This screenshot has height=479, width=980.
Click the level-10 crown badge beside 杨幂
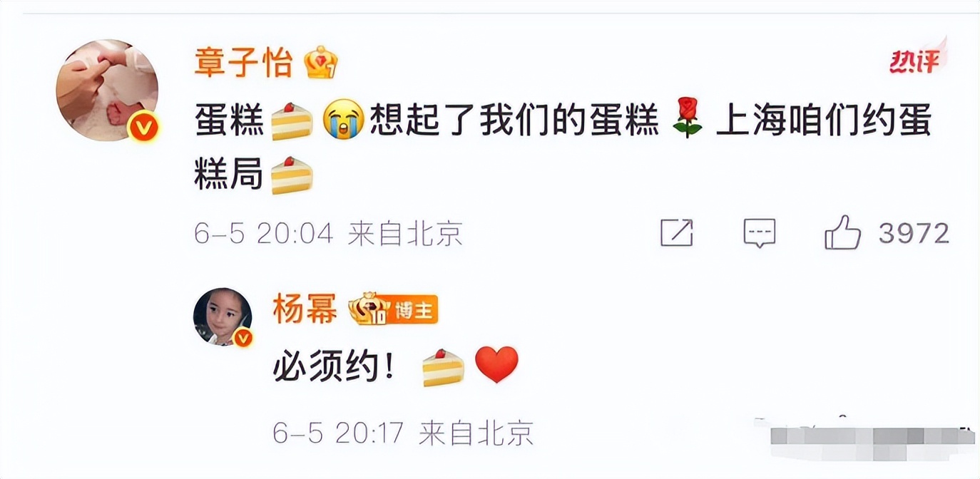(x=368, y=309)
